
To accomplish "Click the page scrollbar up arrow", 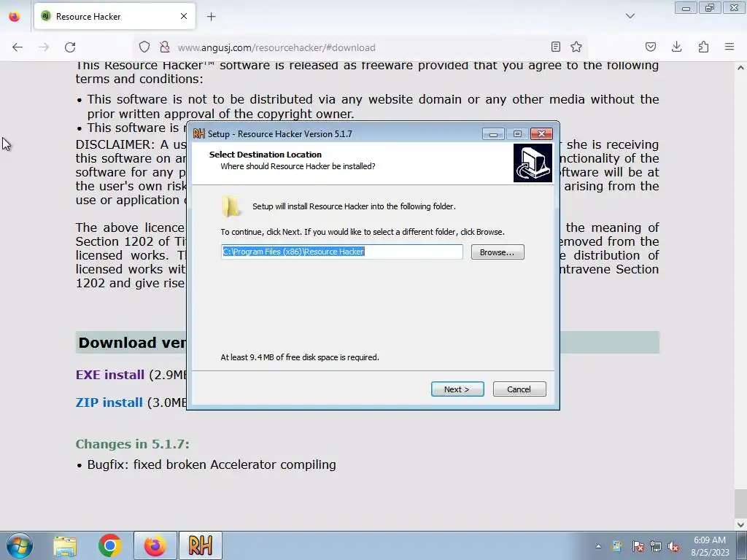I will coord(740,68).
